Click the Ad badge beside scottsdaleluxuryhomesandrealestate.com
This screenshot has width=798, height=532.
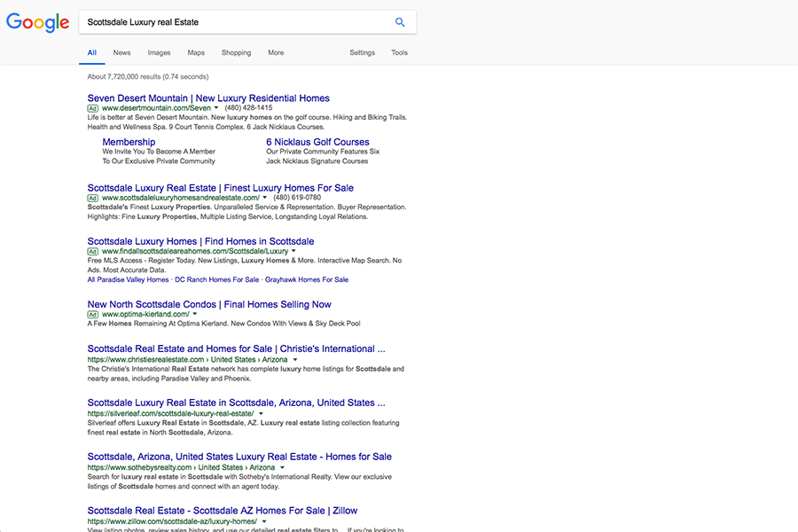(x=92, y=198)
